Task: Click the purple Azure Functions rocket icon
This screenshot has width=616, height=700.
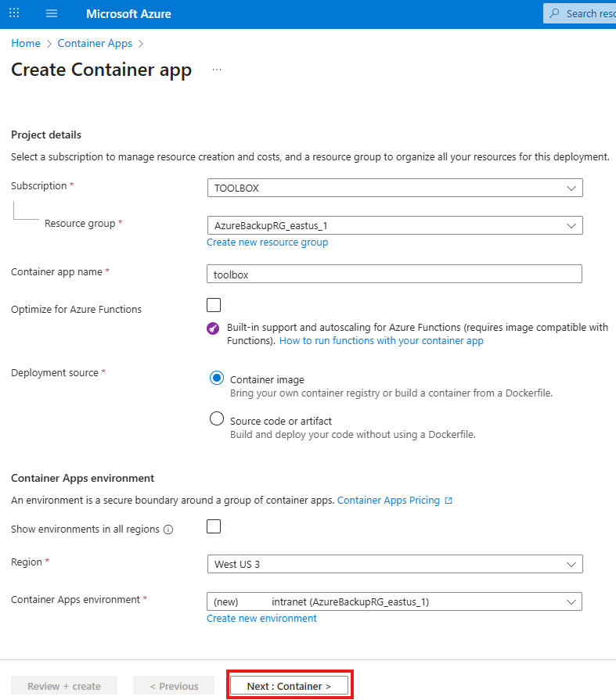Action: (x=213, y=328)
